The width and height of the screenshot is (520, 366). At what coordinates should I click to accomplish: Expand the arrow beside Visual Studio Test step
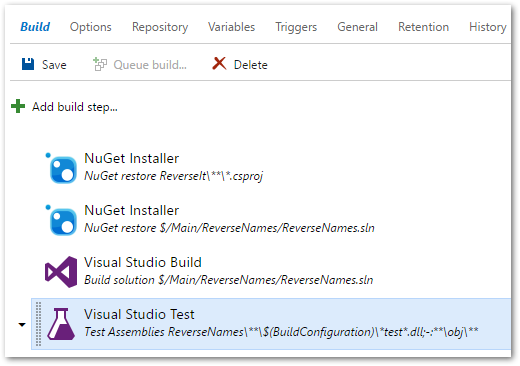(22, 324)
